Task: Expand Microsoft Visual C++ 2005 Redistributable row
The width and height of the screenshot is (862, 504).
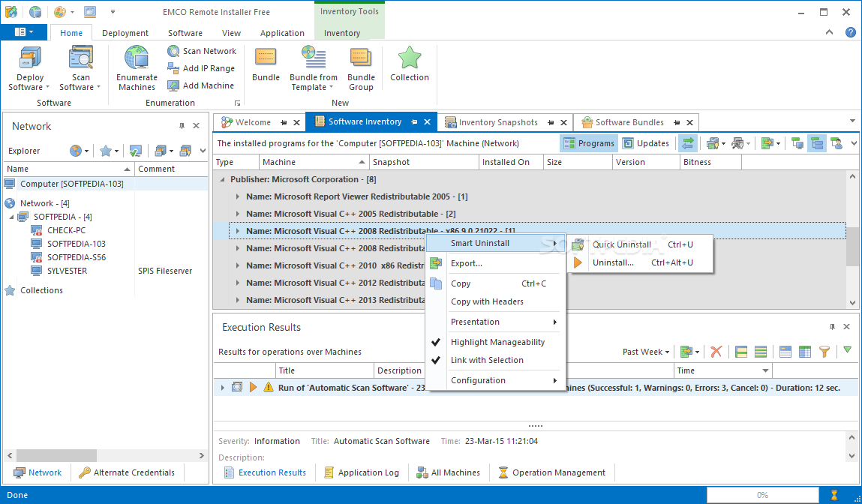Action: click(238, 214)
